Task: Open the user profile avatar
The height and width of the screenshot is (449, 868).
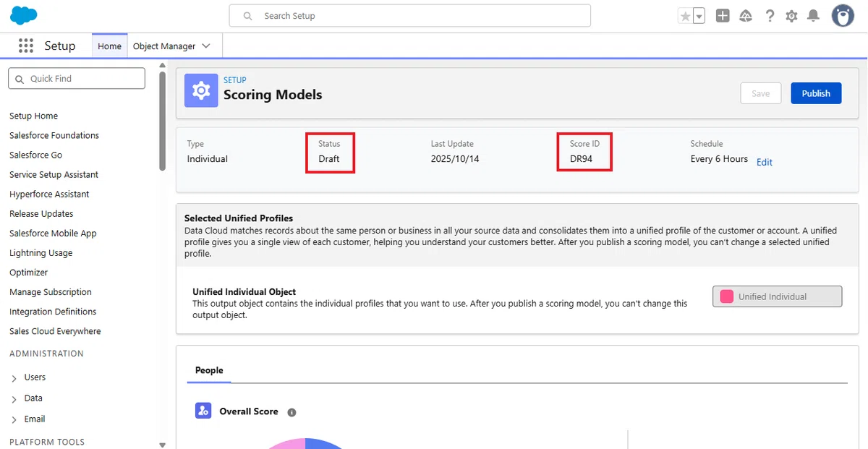Action: [x=843, y=15]
